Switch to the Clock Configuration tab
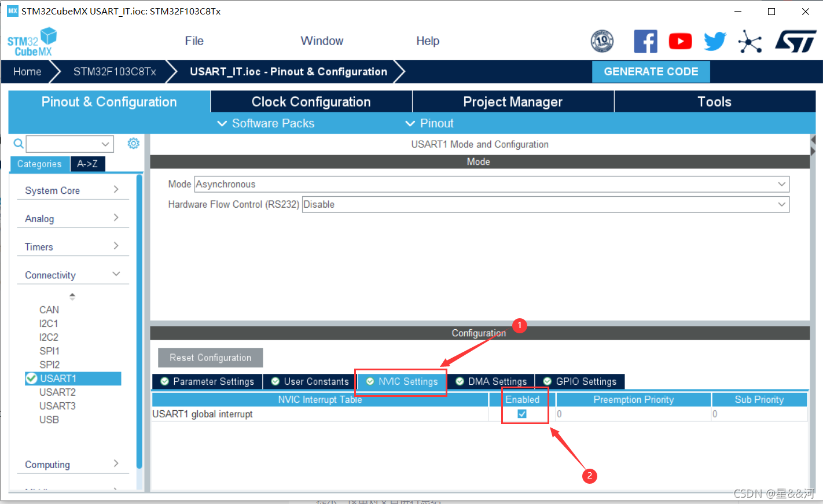The image size is (823, 504). point(311,102)
